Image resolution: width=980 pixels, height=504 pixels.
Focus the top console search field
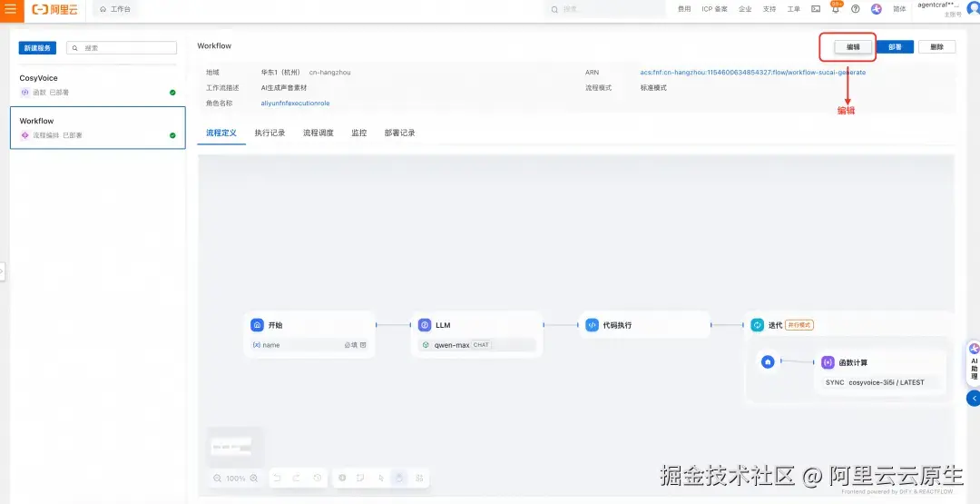606,9
